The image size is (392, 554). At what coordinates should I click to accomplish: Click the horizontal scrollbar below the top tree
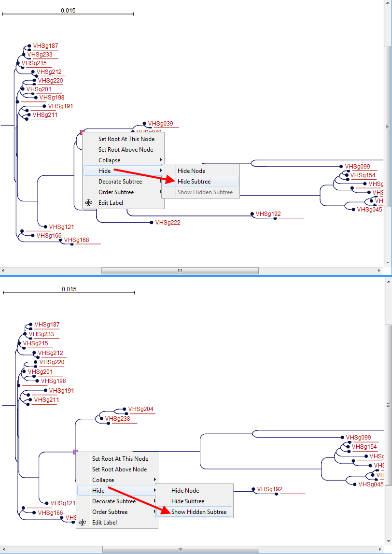pos(180,270)
